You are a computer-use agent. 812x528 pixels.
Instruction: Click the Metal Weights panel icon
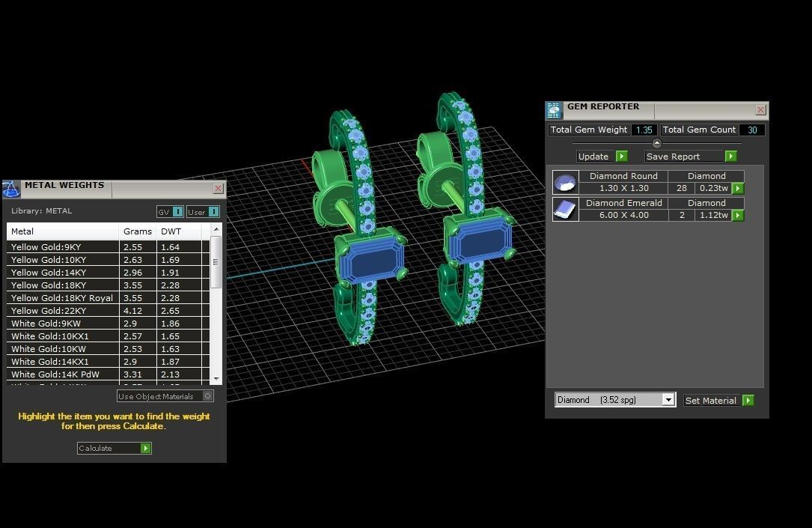pyautogui.click(x=11, y=189)
